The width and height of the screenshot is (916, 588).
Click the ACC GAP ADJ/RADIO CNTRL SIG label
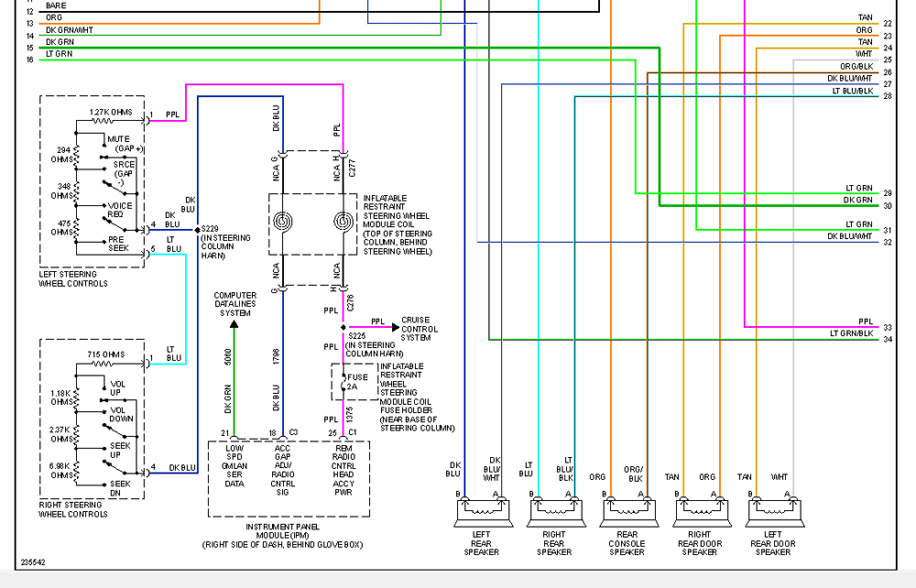pyautogui.click(x=283, y=470)
